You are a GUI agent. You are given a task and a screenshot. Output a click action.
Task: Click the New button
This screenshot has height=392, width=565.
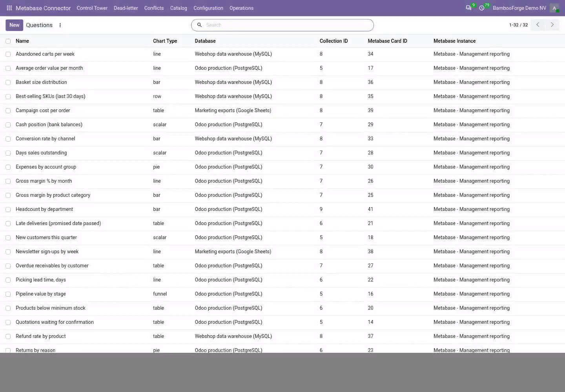tap(14, 25)
